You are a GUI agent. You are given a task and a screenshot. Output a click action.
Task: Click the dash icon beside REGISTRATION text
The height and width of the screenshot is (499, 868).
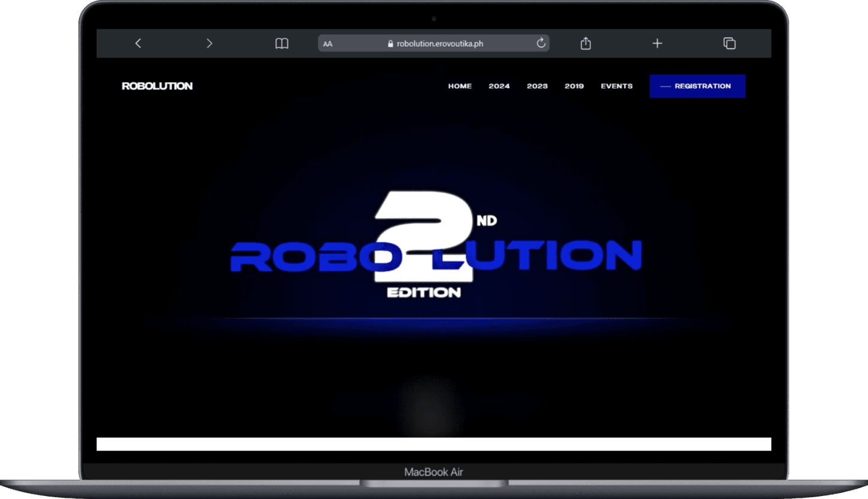pyautogui.click(x=665, y=86)
